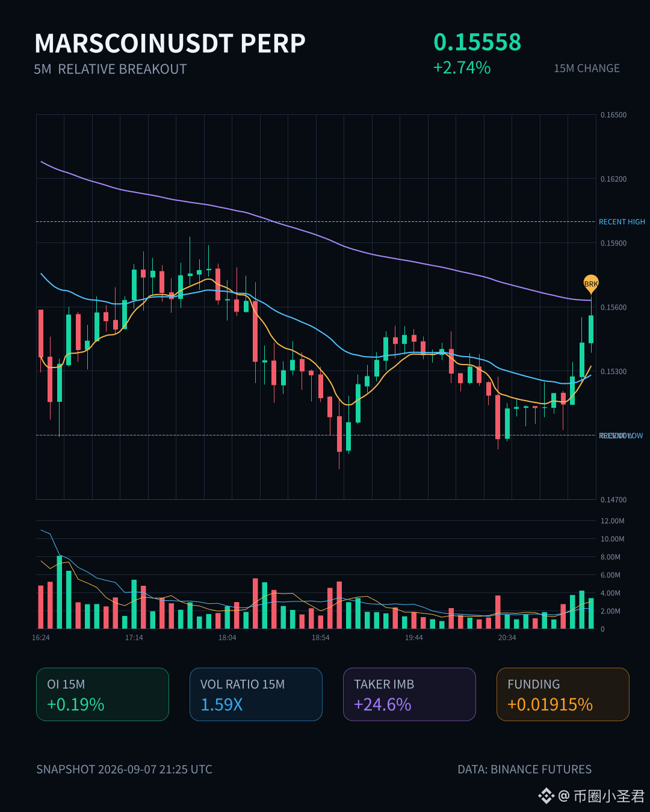Image resolution: width=650 pixels, height=812 pixels.
Task: Click the current price 0.15558
Action: tap(477, 42)
